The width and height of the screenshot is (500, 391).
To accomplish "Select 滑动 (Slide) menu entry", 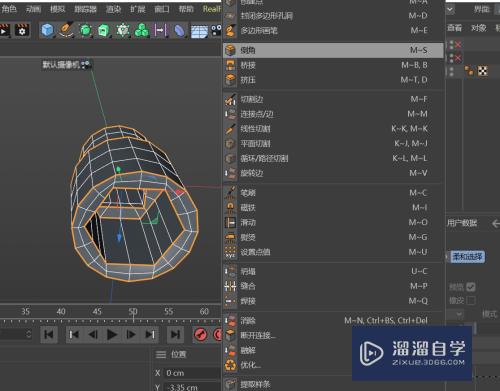I will (x=333, y=222).
